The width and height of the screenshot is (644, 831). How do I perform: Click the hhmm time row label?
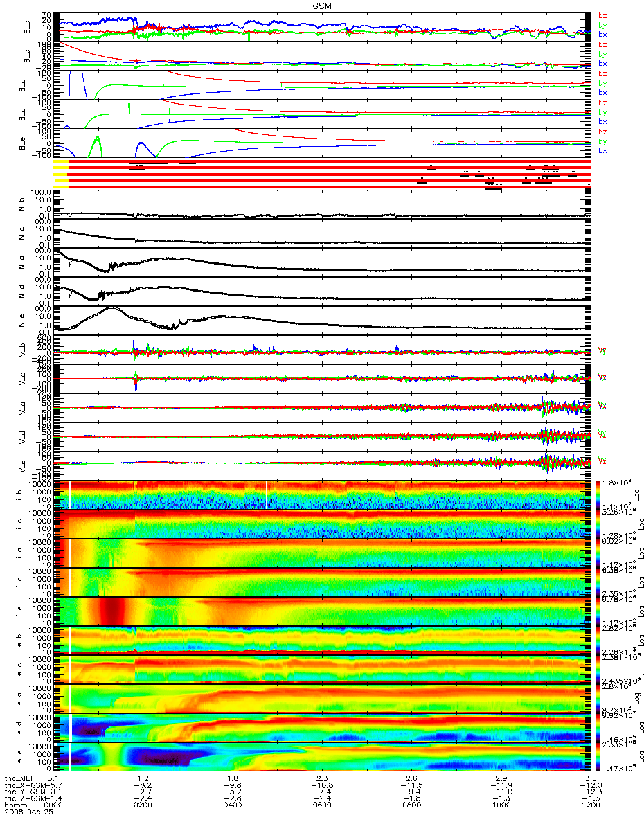17,805
